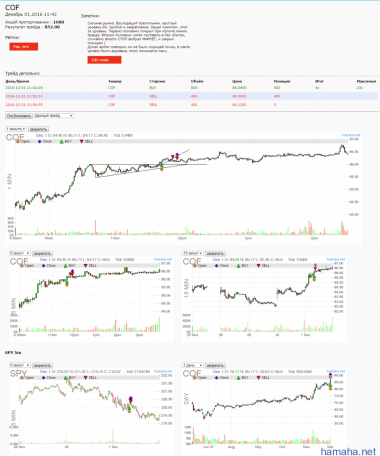Screen dimensions: 380x456
Task: Click 'закрепить' button above the SPY chart
Action: tap(42, 365)
